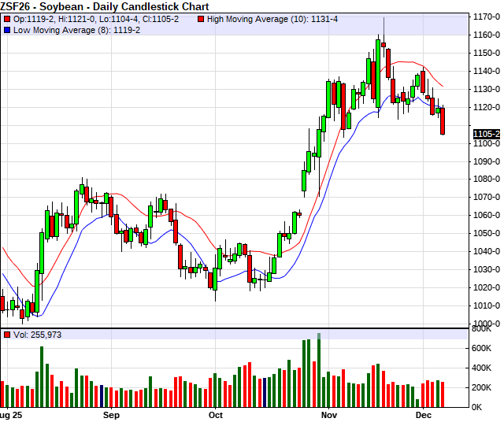The image size is (504, 422).
Task: Click the High Moving Average red swatch
Action: [202, 18]
